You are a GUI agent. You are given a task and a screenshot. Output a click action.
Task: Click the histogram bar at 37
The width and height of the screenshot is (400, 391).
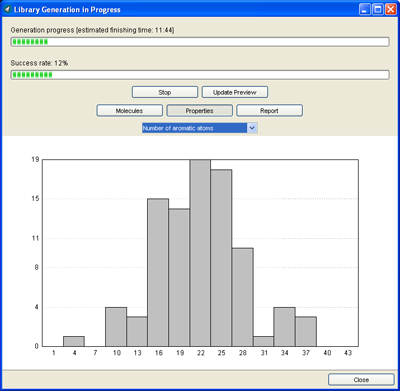[306, 331]
